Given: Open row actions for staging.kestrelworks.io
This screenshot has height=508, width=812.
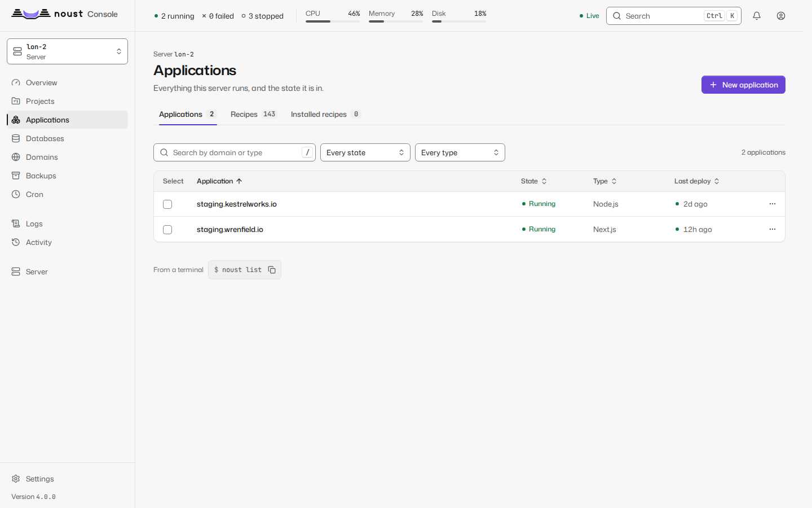Looking at the screenshot, I should (x=773, y=204).
